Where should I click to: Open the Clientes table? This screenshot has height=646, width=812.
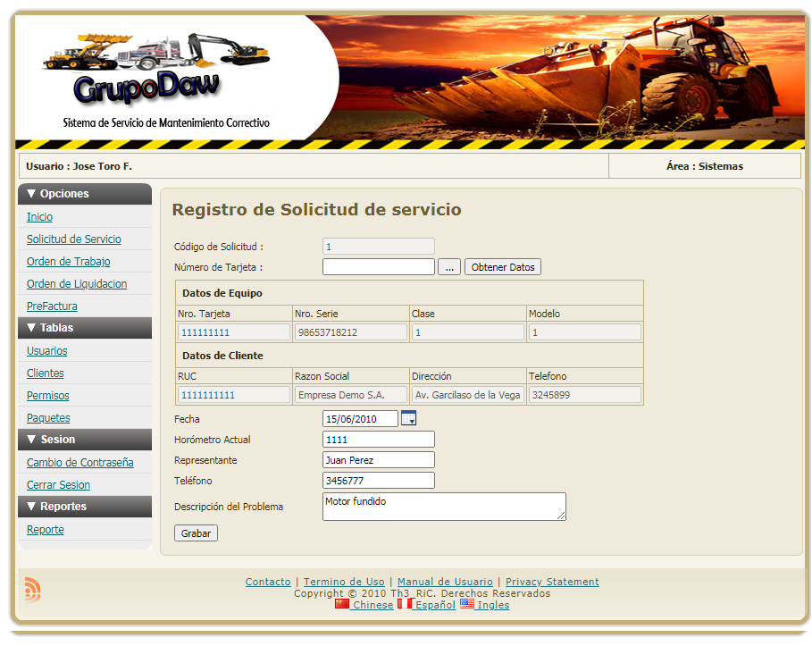[45, 373]
